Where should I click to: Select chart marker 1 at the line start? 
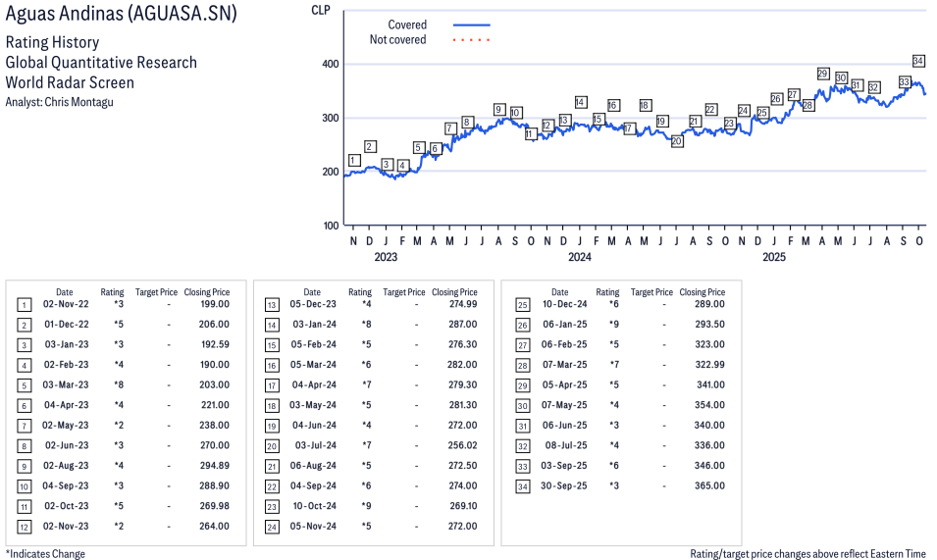click(x=353, y=160)
